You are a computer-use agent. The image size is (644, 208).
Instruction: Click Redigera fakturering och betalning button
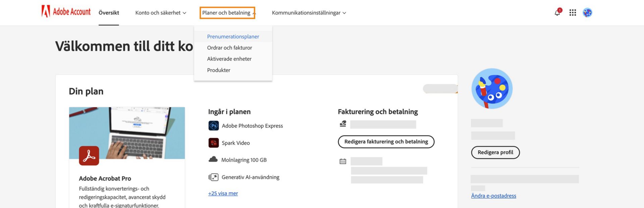(386, 142)
